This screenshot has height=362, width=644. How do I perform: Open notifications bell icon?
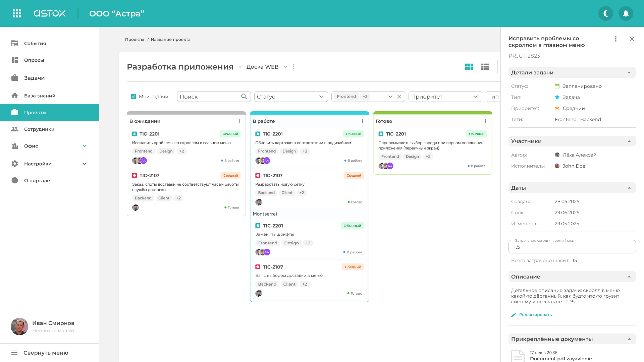pyautogui.click(x=626, y=13)
